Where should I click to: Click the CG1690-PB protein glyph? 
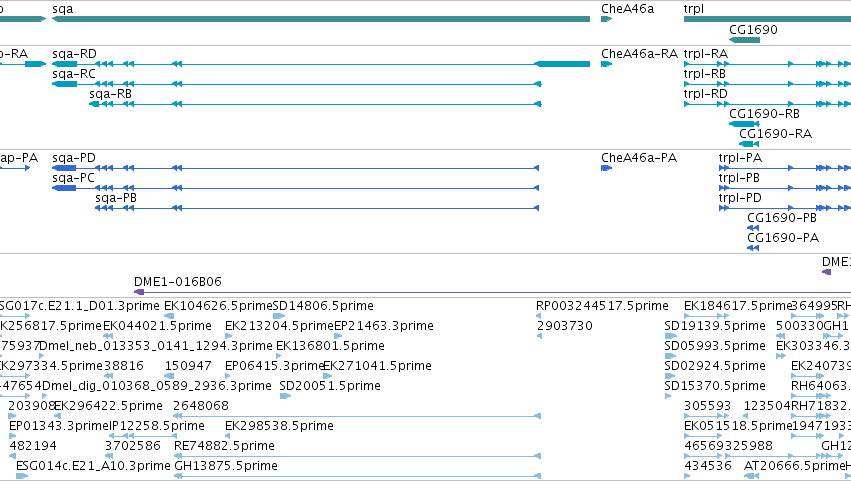[753, 228]
